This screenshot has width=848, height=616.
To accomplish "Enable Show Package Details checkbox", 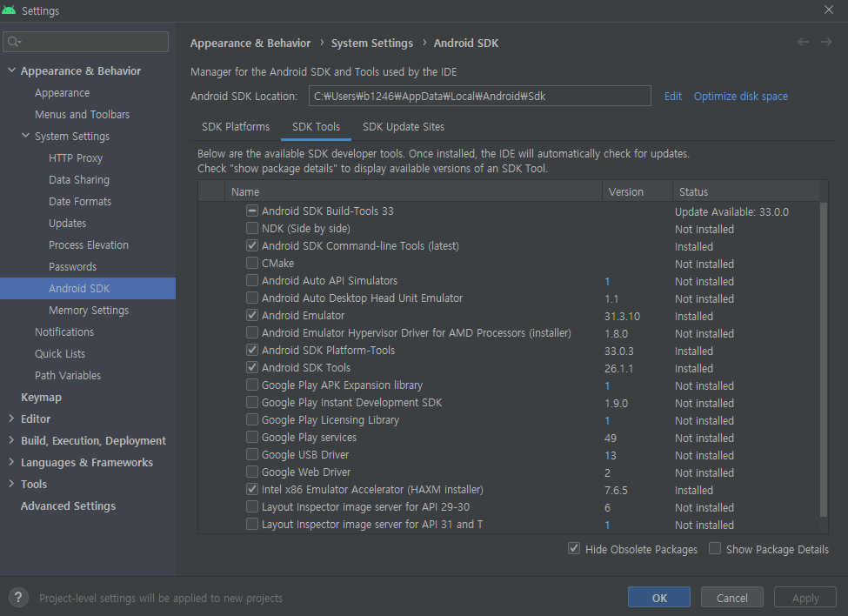I will pyautogui.click(x=715, y=548).
